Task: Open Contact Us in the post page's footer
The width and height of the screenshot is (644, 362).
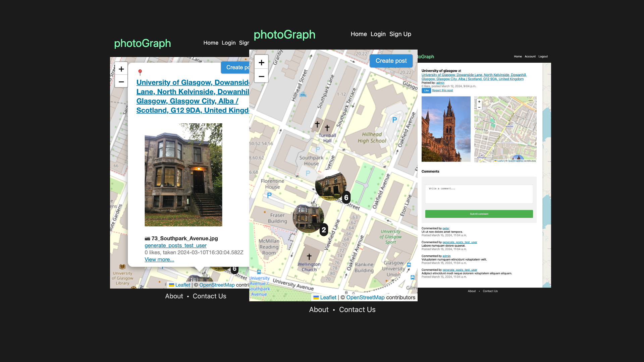Action: coord(490,291)
